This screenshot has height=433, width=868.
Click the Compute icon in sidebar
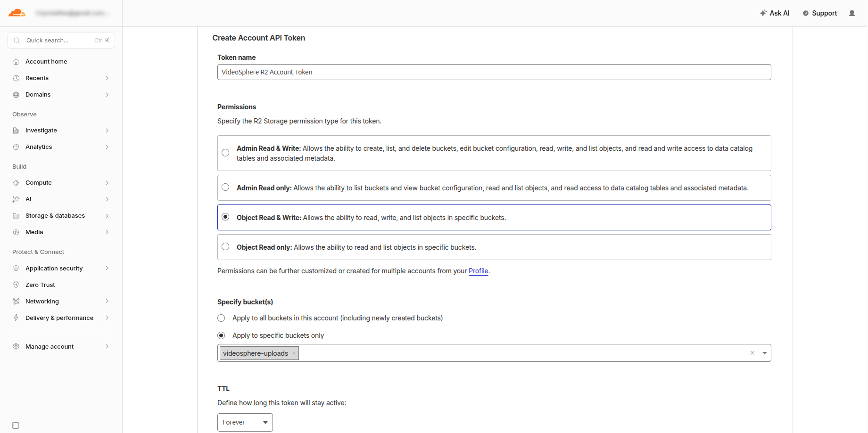[x=16, y=183]
